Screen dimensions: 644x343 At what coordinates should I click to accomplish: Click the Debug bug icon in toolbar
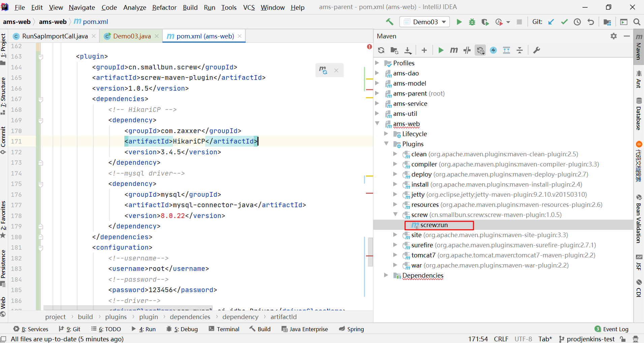[x=472, y=22]
